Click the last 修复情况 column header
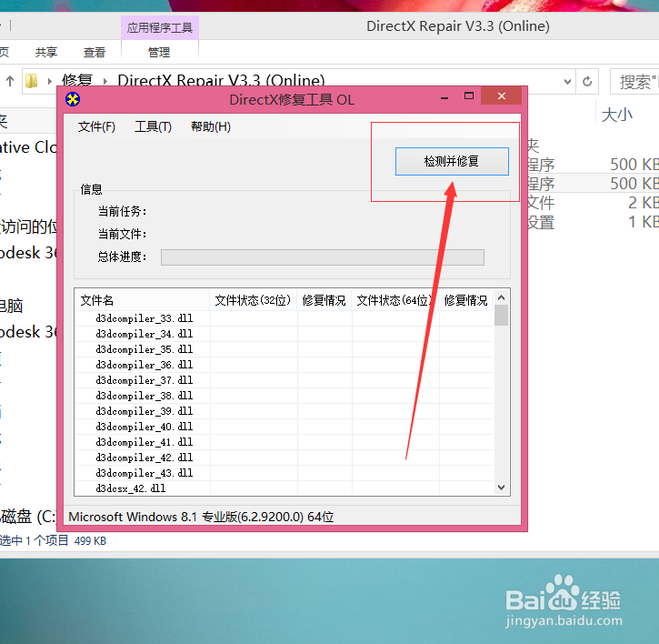 [x=465, y=300]
